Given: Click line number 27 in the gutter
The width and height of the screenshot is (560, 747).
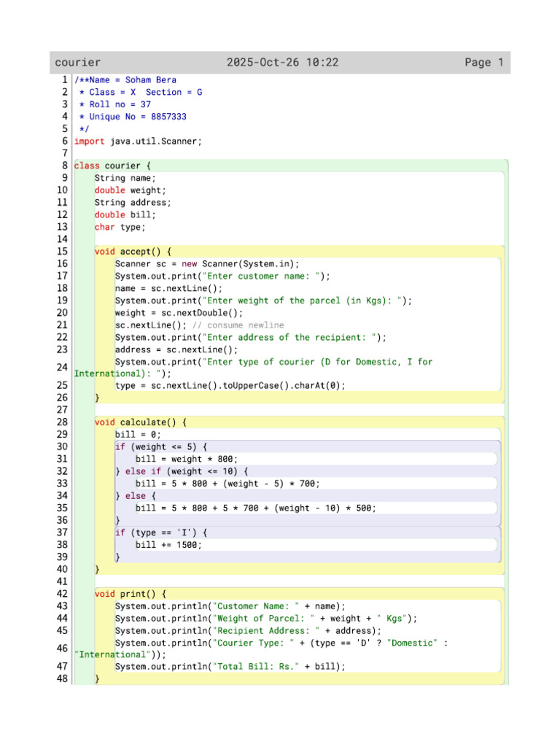Looking at the screenshot, I should (63, 410).
